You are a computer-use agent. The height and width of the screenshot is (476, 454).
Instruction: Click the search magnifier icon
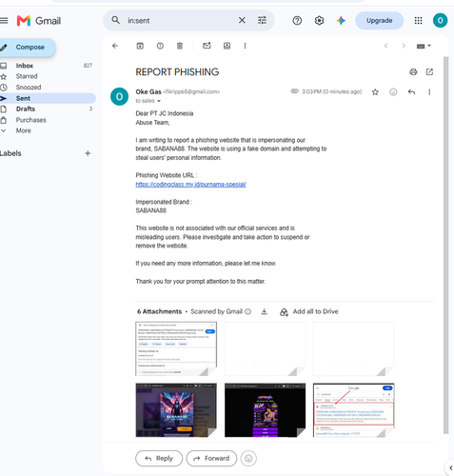click(x=116, y=20)
